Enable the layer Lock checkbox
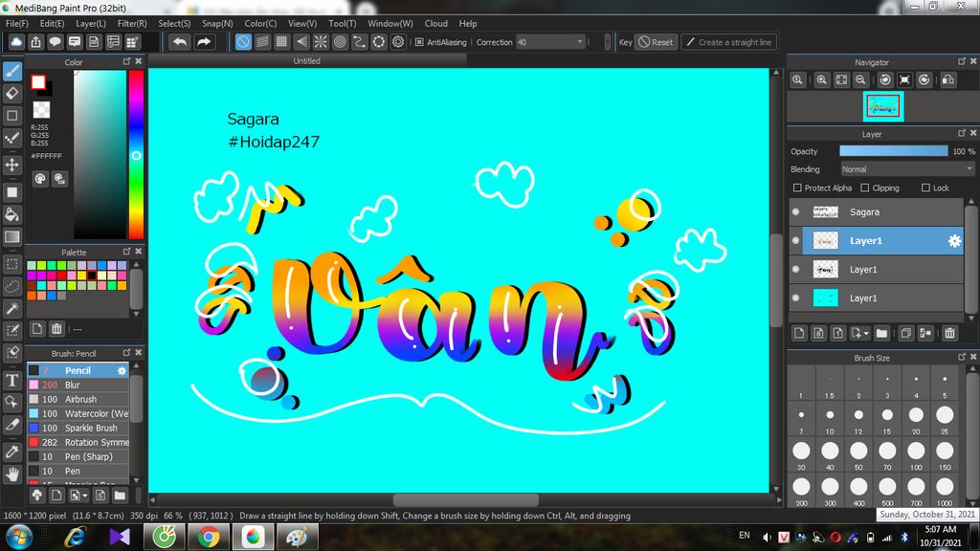The width and height of the screenshot is (980, 551). click(925, 187)
